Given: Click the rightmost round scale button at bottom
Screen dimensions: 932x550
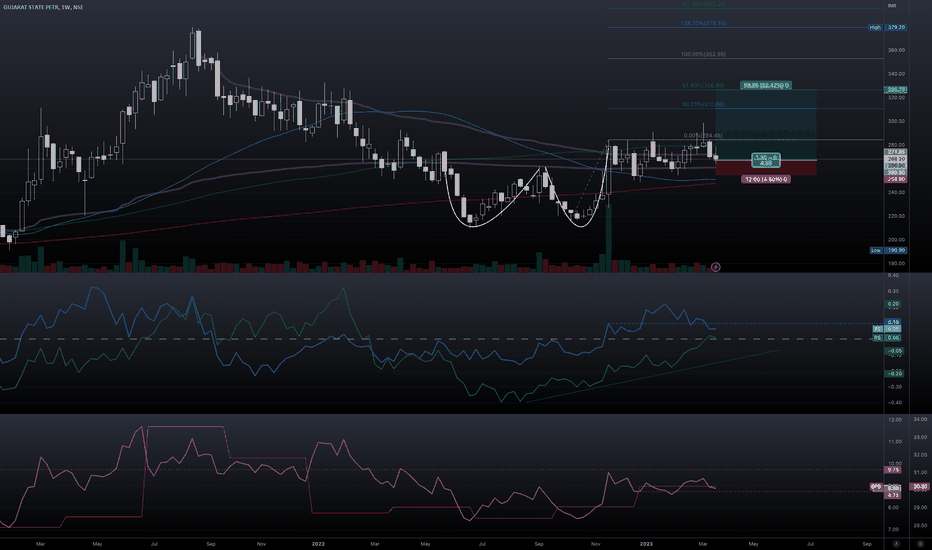Looking at the screenshot, I should point(921,543).
